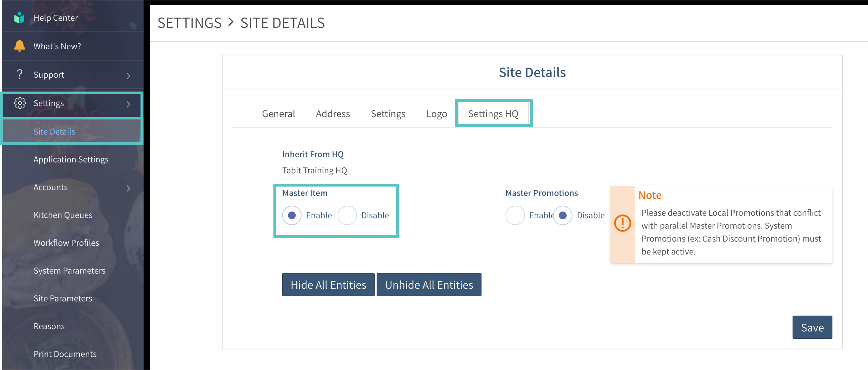Screen dimensions: 868x370
Task: Click Unhide All Entities button
Action: click(429, 285)
